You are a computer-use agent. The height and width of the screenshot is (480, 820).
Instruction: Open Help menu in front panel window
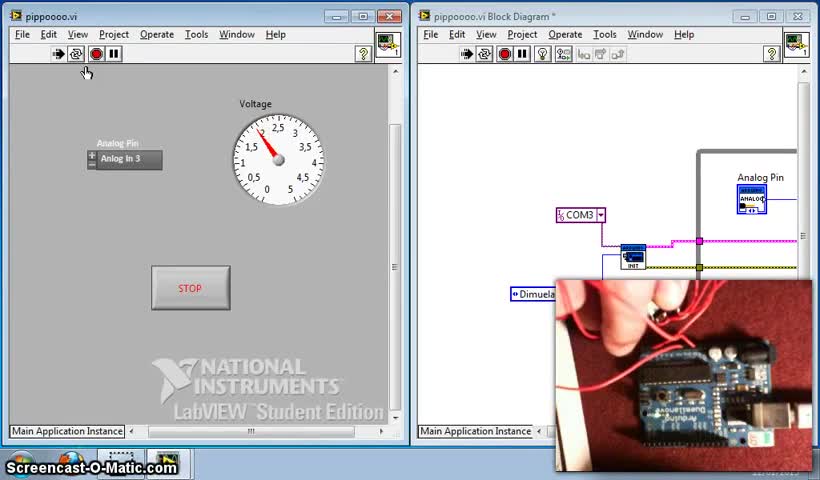(275, 35)
